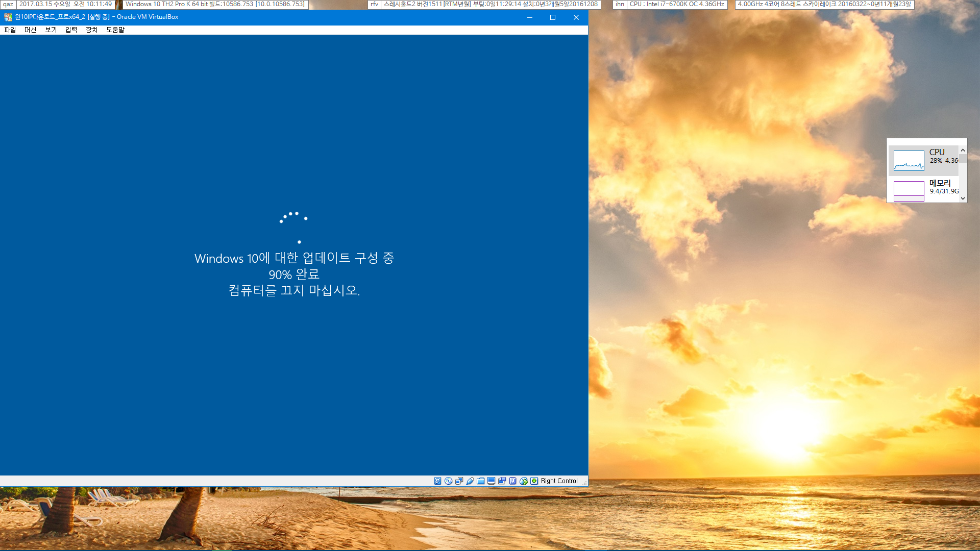This screenshot has height=551, width=980.
Task: Open the 머신 menu
Action: [30, 30]
